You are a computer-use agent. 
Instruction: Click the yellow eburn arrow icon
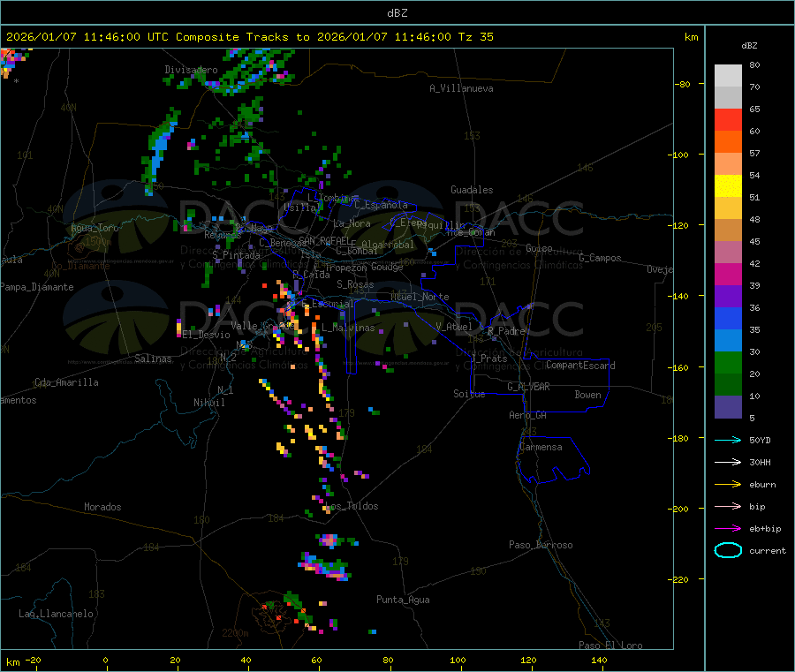click(728, 485)
